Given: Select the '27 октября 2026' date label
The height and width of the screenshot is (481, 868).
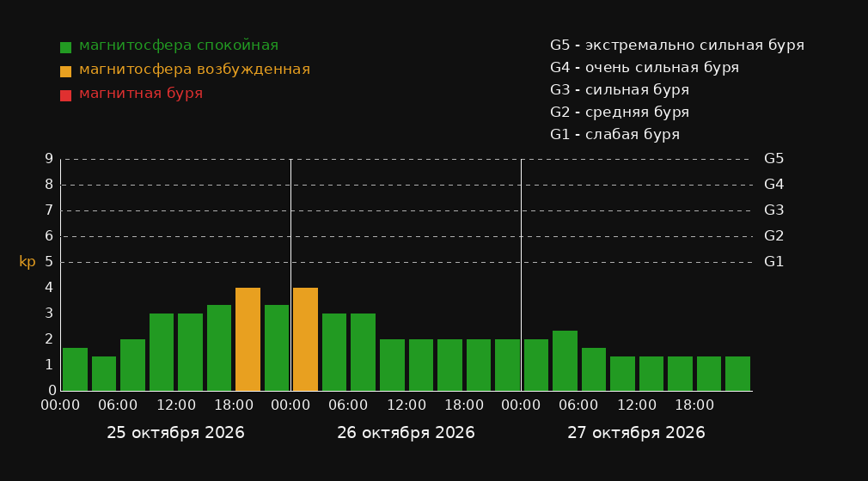Looking at the screenshot, I should pyautogui.click(x=636, y=433).
